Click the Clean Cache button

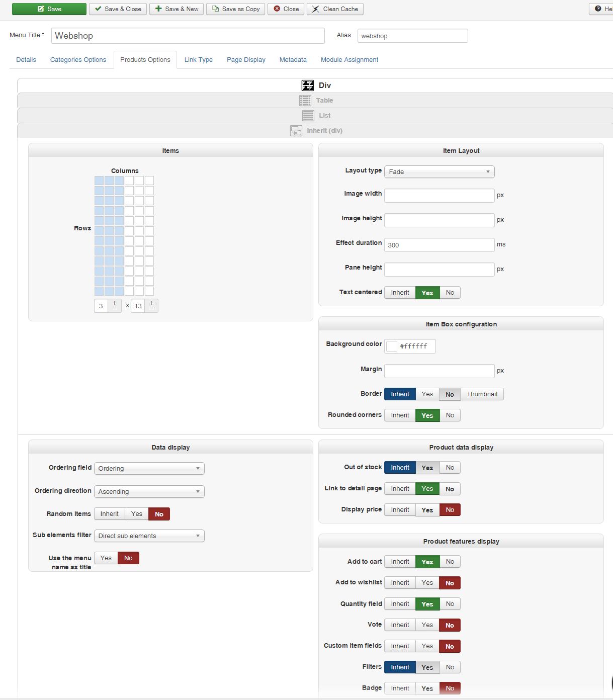(335, 9)
